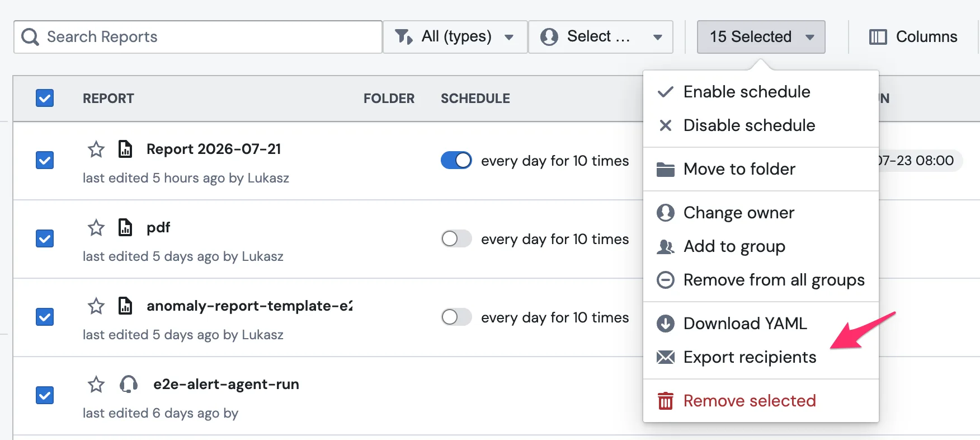Click the Columns layout icon
Screen dimensions: 980x440
[x=878, y=37]
